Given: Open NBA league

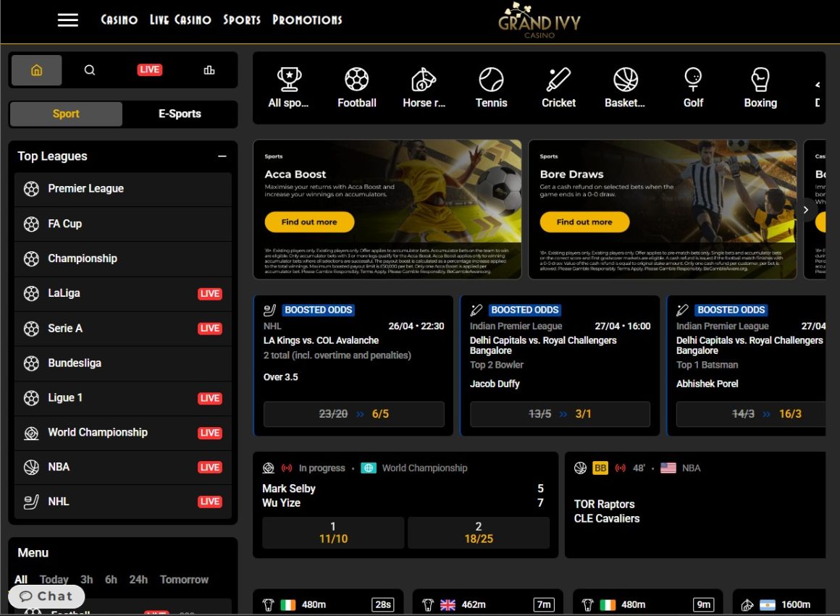Looking at the screenshot, I should coord(123,467).
